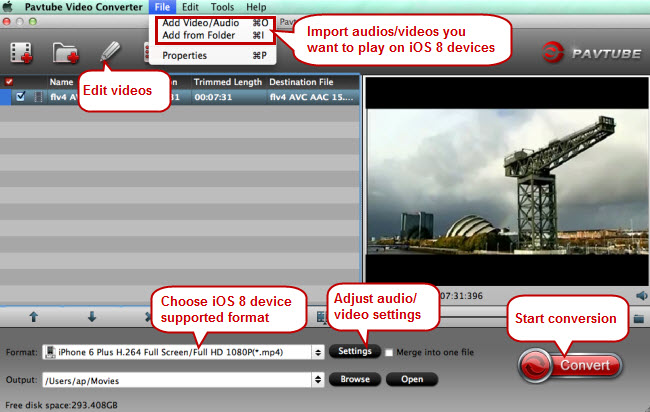Click the Add Video film icon in toolbar
This screenshot has height=412, width=650.
pyautogui.click(x=21, y=53)
